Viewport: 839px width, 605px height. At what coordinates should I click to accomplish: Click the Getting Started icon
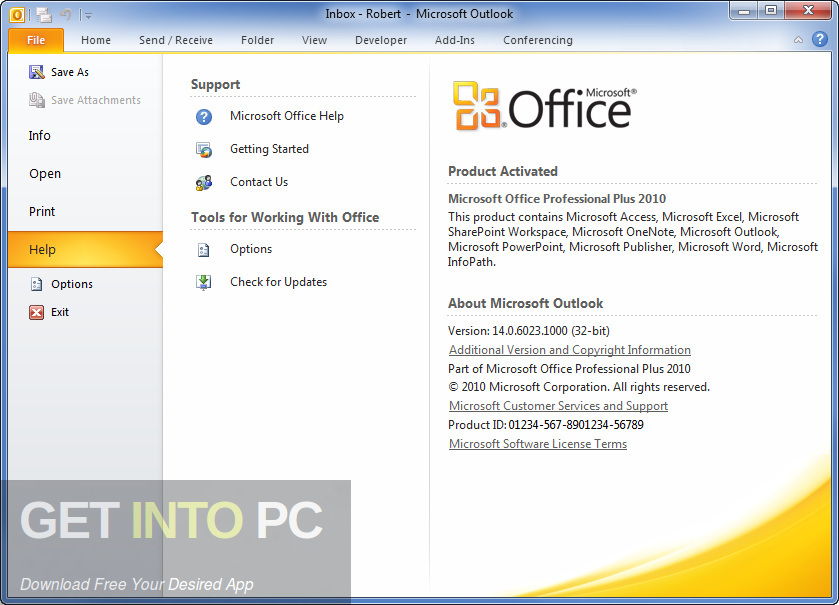204,150
